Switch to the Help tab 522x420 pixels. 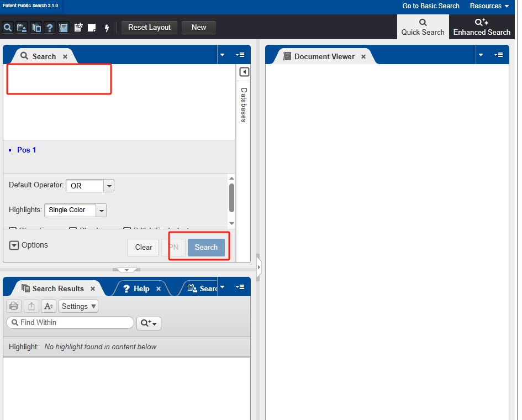click(141, 288)
